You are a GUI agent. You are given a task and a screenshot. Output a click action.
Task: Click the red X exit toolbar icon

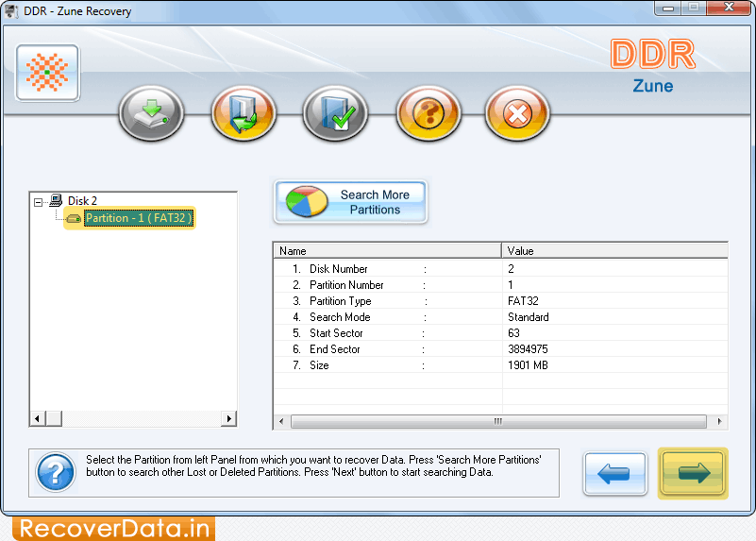tap(517, 115)
